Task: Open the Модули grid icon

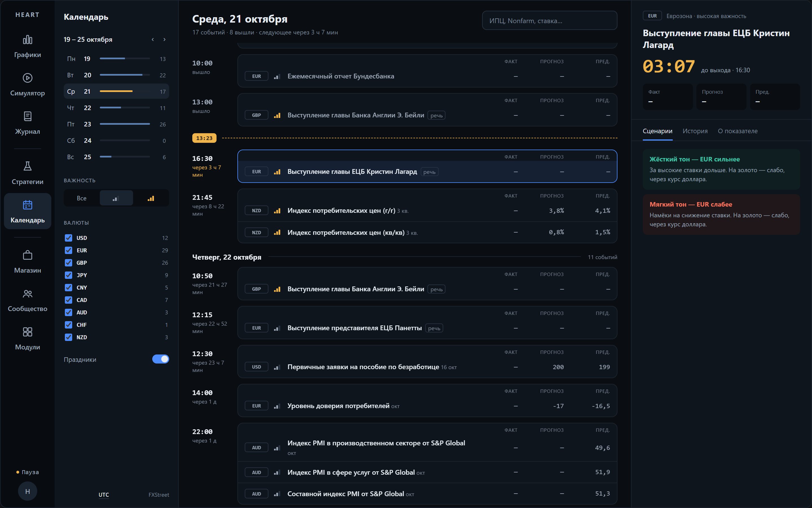Action: click(x=28, y=332)
